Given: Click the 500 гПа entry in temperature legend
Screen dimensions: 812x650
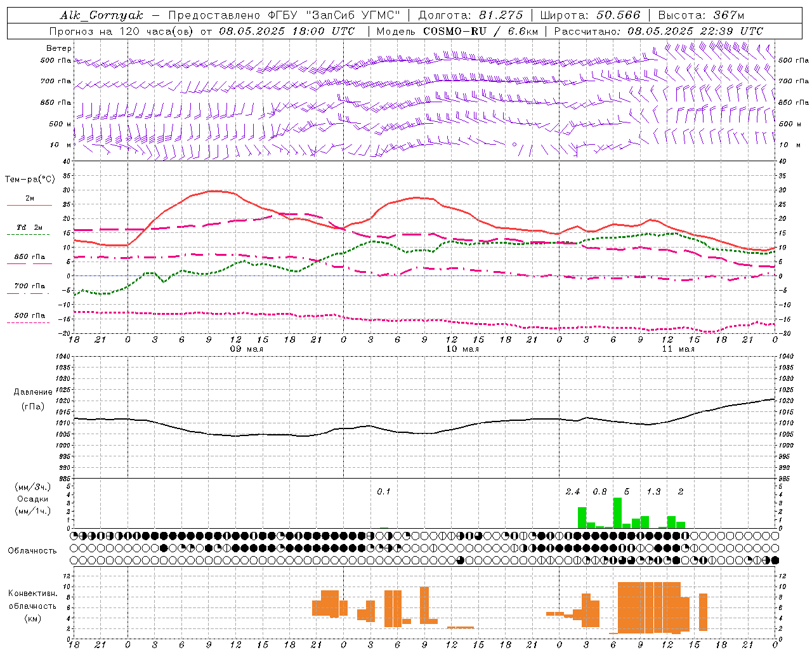Looking at the screenshot, I should [29, 315].
